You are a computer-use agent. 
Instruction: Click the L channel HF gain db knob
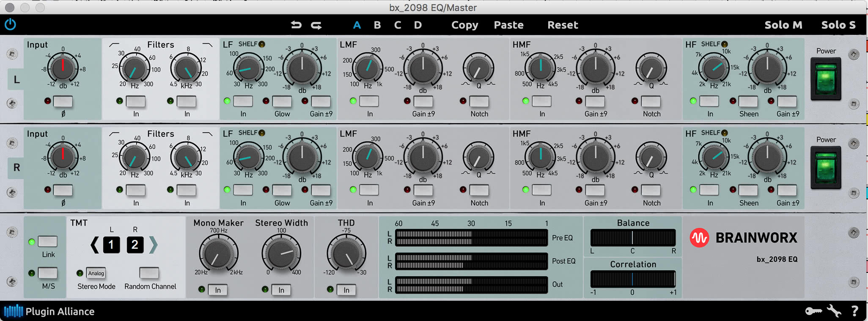pyautogui.click(x=767, y=68)
